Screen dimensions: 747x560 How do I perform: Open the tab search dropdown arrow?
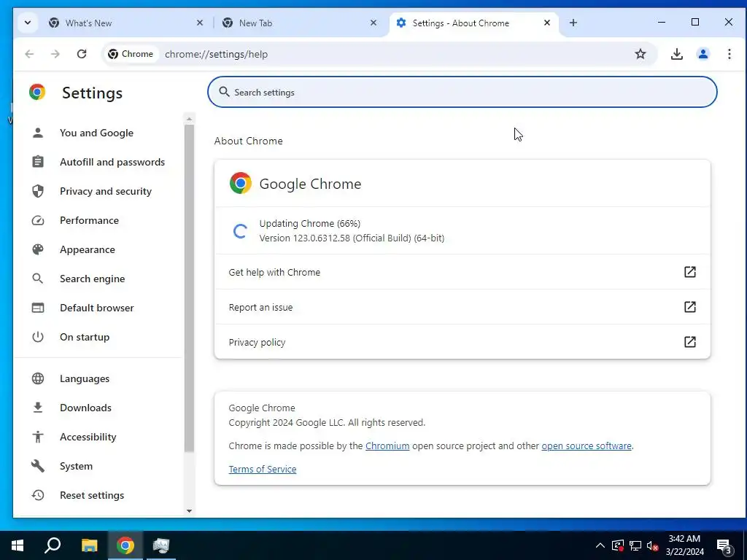point(28,23)
